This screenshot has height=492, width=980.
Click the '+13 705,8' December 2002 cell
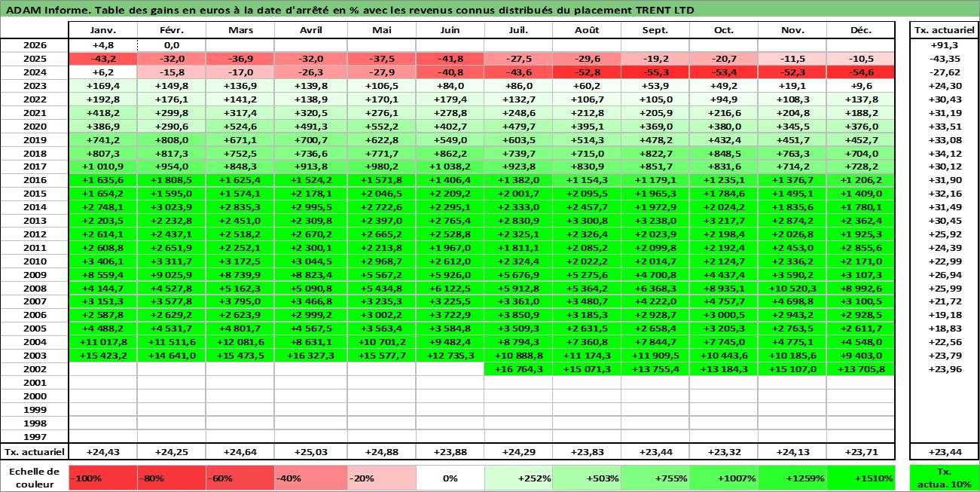click(862, 369)
